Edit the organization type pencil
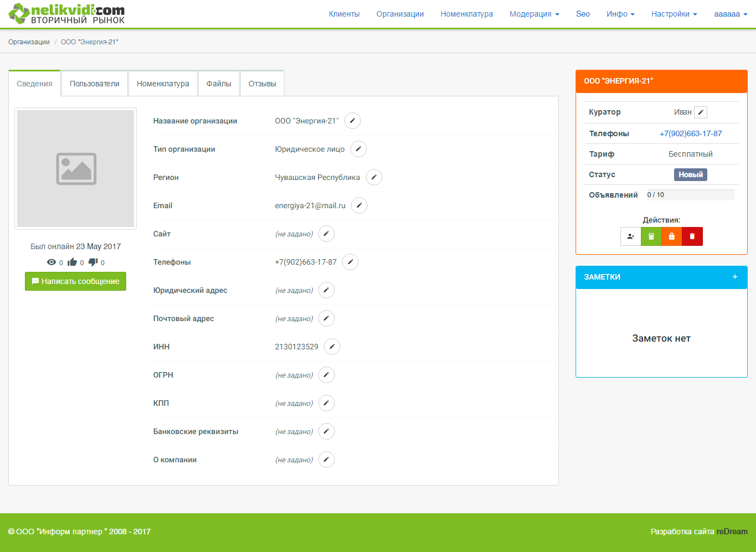756x552 pixels. (x=359, y=149)
